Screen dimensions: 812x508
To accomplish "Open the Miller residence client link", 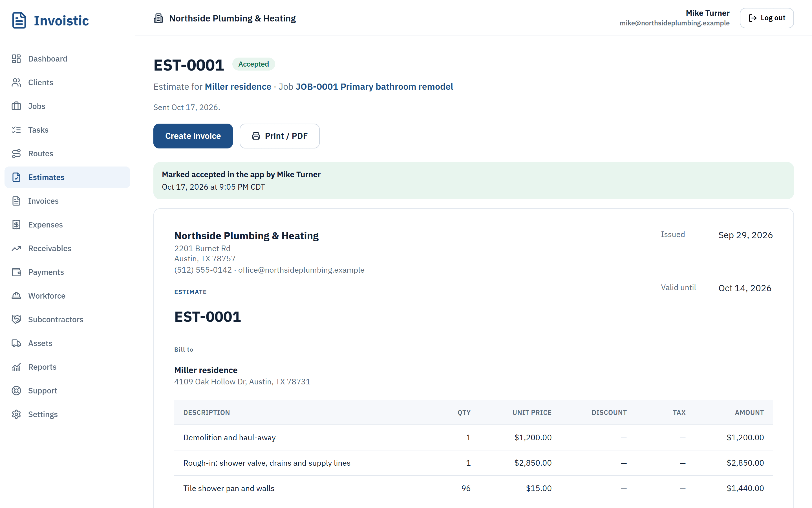I will click(238, 87).
